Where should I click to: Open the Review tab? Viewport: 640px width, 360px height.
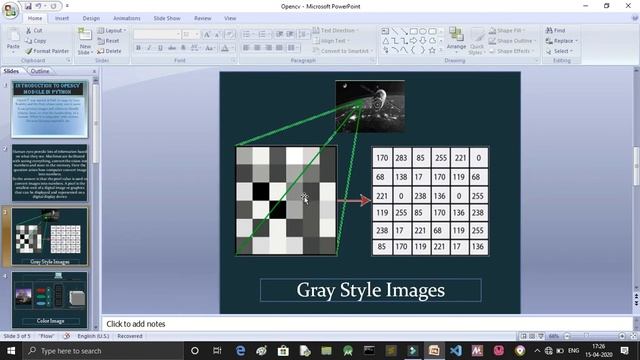[x=202, y=18]
